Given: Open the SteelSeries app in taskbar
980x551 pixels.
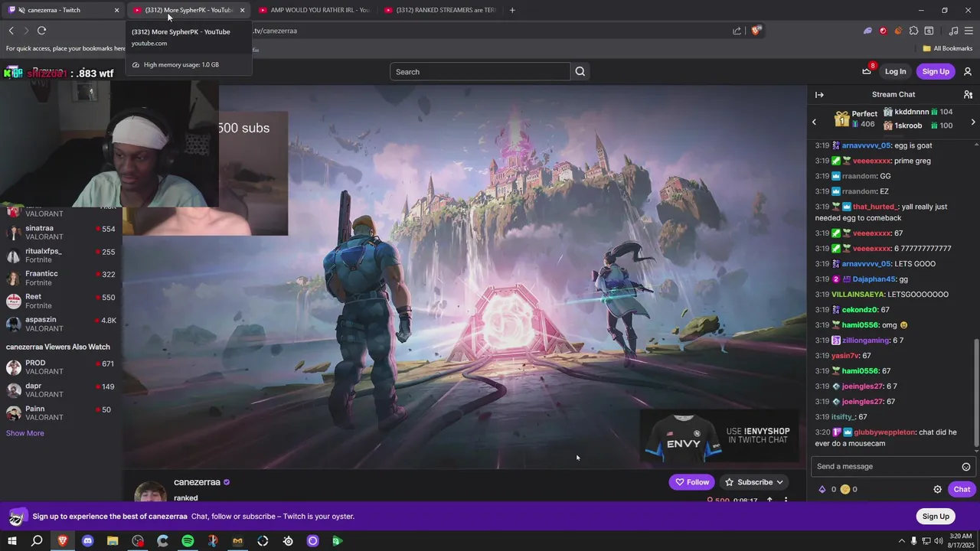Looking at the screenshot, I should pos(288,541).
